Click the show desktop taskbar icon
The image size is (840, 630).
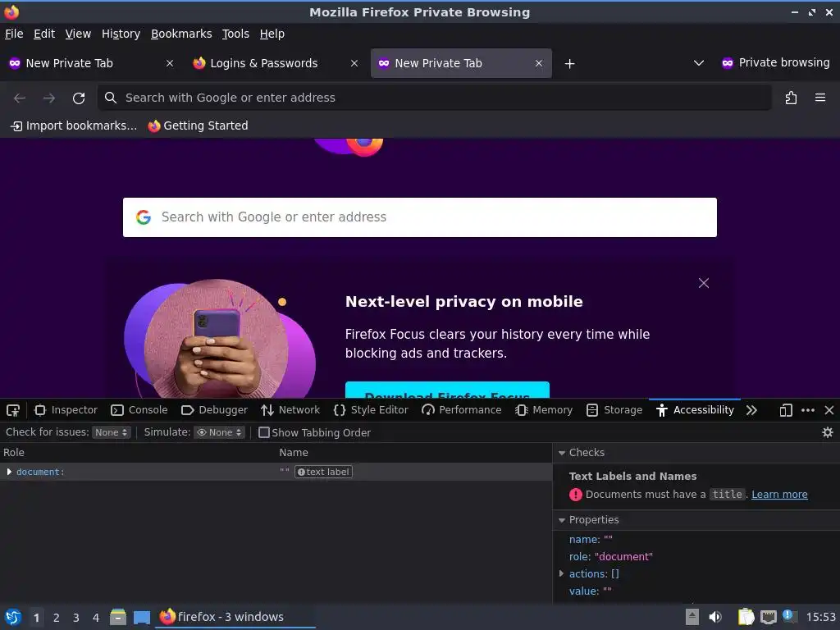click(141, 618)
